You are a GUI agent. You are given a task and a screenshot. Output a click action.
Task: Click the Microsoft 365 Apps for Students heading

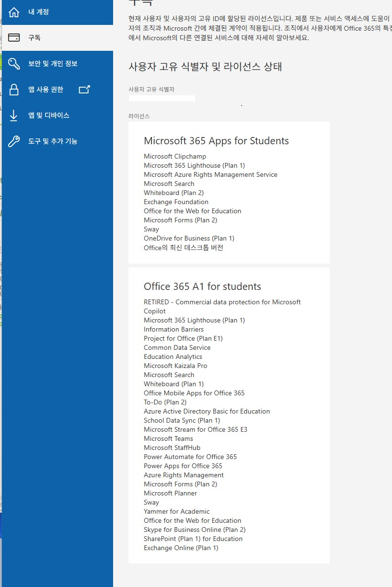click(x=216, y=141)
